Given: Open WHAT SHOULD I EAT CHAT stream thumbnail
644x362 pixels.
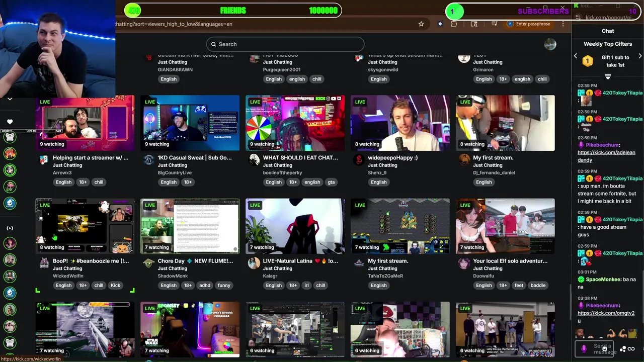Looking at the screenshot, I should 295,123.
